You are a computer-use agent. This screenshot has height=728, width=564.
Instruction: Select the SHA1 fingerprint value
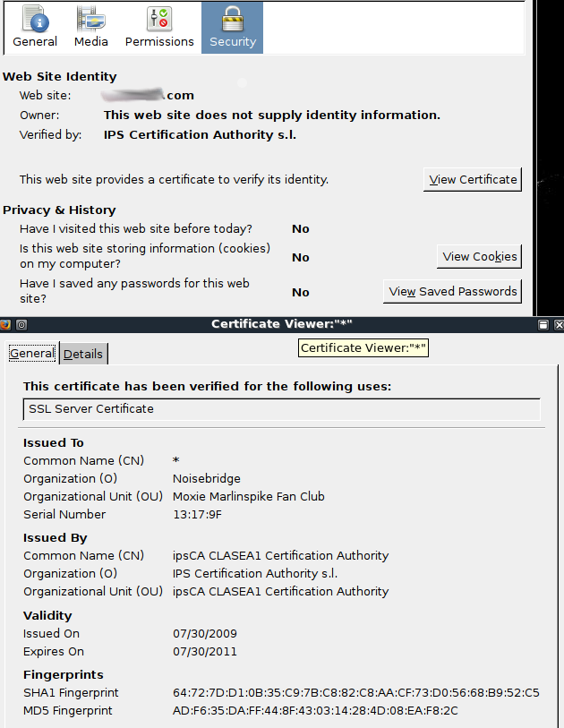[356, 693]
